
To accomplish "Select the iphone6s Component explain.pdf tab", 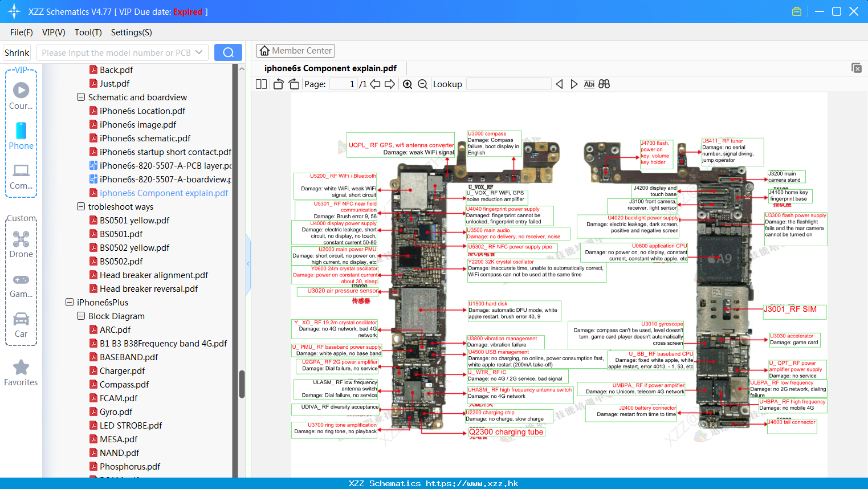I will point(331,68).
